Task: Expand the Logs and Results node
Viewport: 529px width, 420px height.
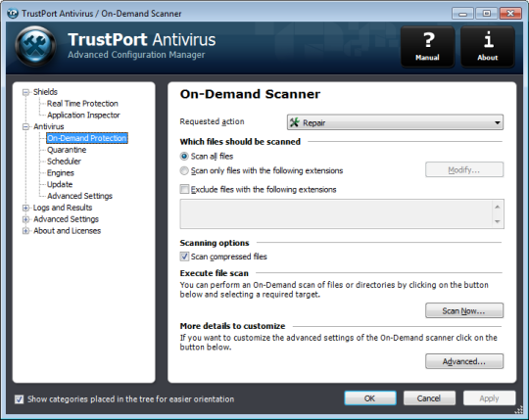Action: [25, 208]
